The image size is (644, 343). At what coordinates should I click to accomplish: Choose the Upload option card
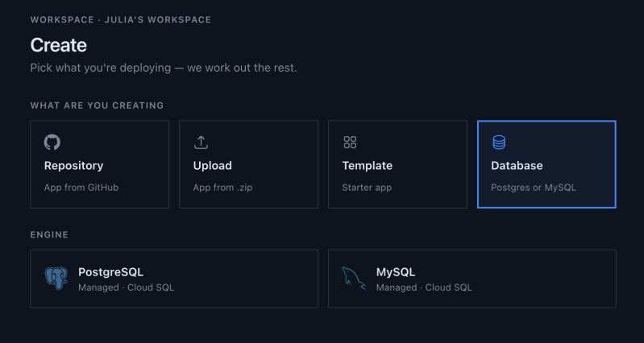(x=248, y=164)
